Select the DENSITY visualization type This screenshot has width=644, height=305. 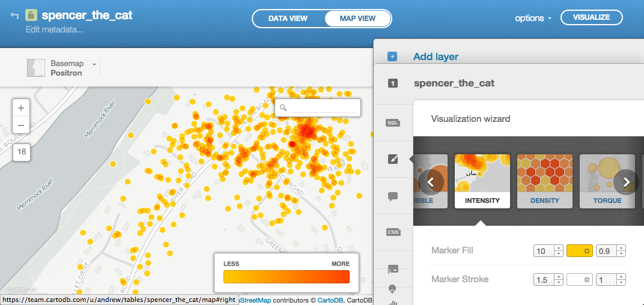point(545,181)
